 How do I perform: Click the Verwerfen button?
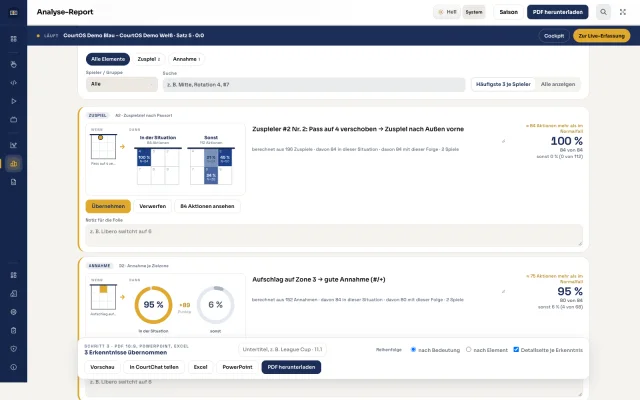(153, 206)
